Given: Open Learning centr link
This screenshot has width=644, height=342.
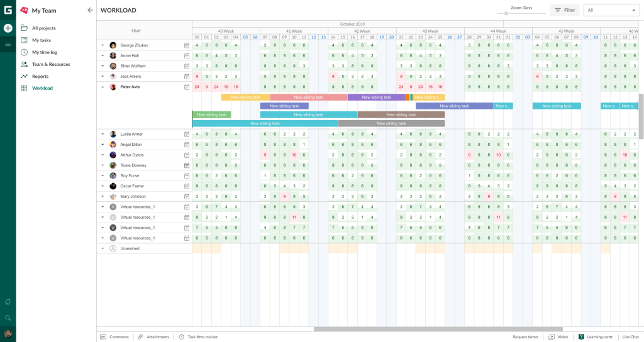Looking at the screenshot, I should [596, 337].
